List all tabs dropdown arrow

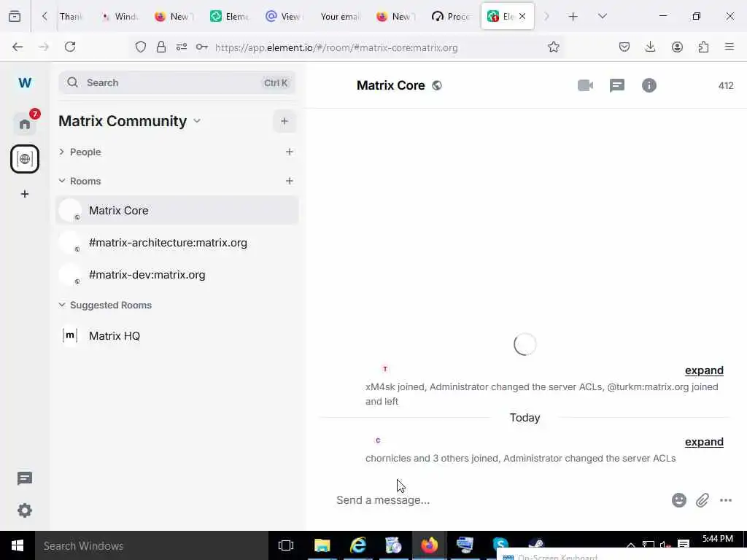click(x=602, y=16)
